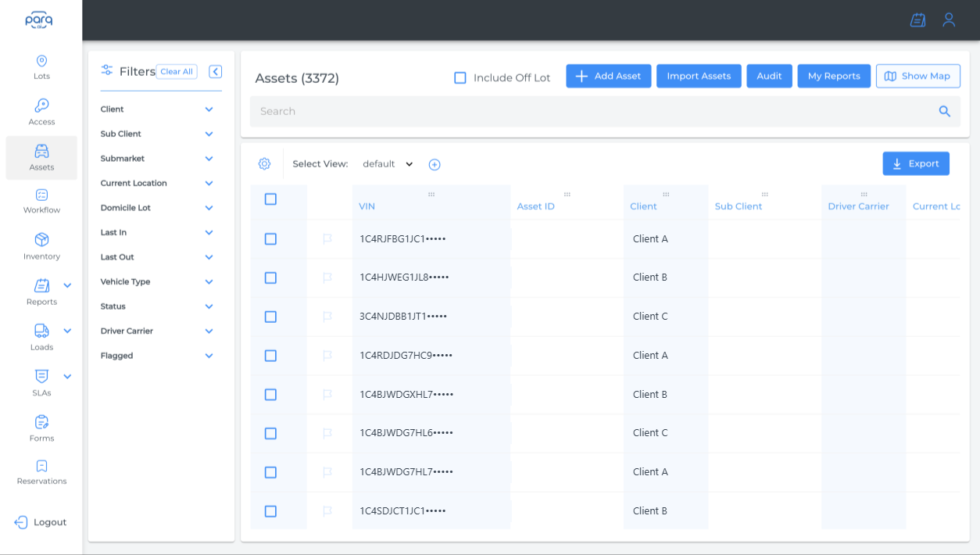Open the Access key icon

(x=41, y=106)
